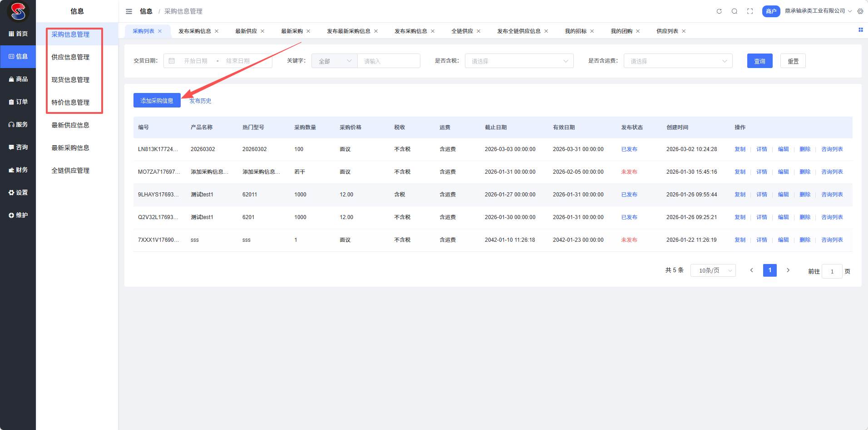This screenshot has height=430, width=868.
Task: Open the 10条/页 page size dropdown
Action: pos(713,271)
